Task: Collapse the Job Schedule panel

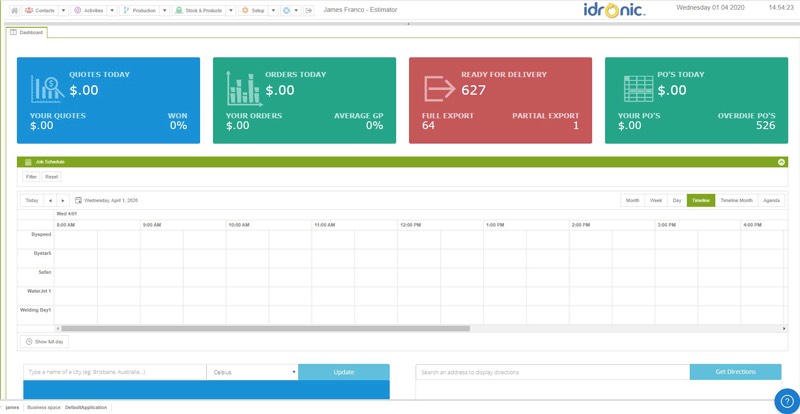Action: 781,161
